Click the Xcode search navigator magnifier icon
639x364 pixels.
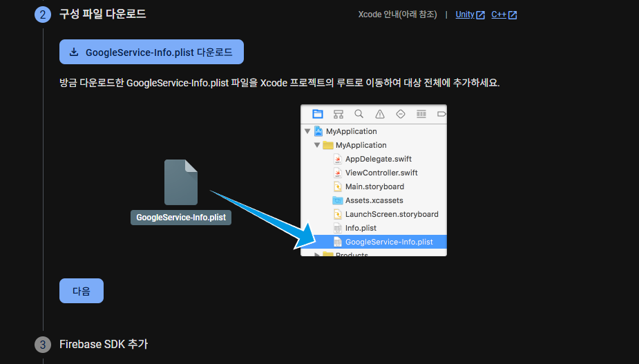click(x=359, y=114)
